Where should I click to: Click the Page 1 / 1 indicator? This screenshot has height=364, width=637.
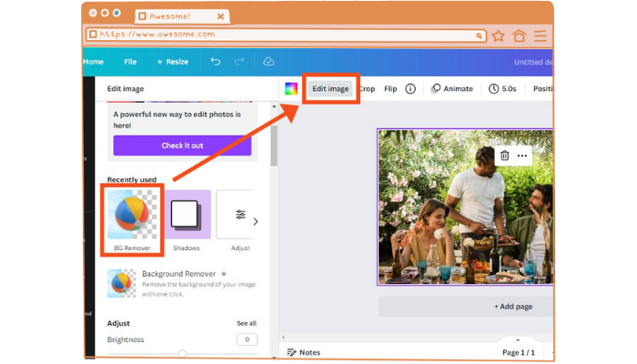pyautogui.click(x=519, y=352)
